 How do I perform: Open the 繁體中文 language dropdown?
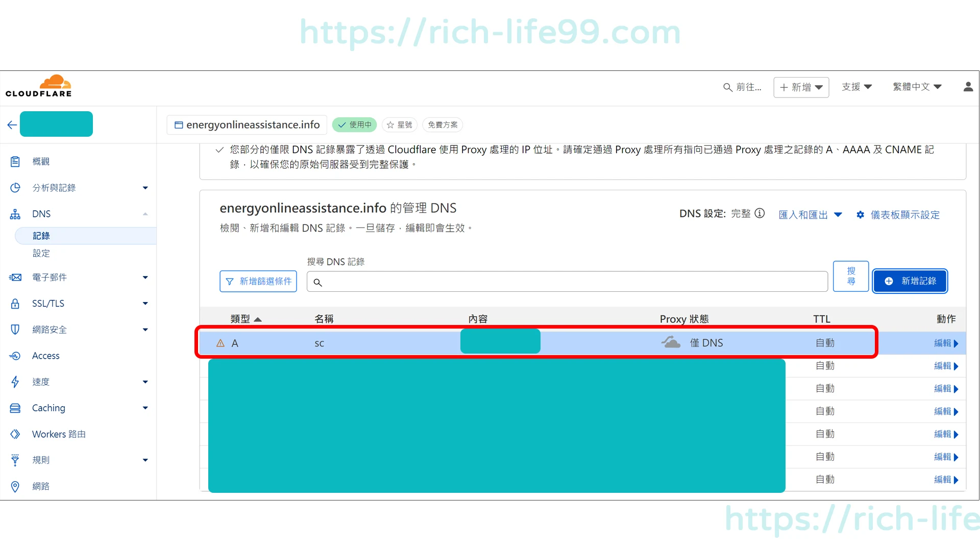917,87
